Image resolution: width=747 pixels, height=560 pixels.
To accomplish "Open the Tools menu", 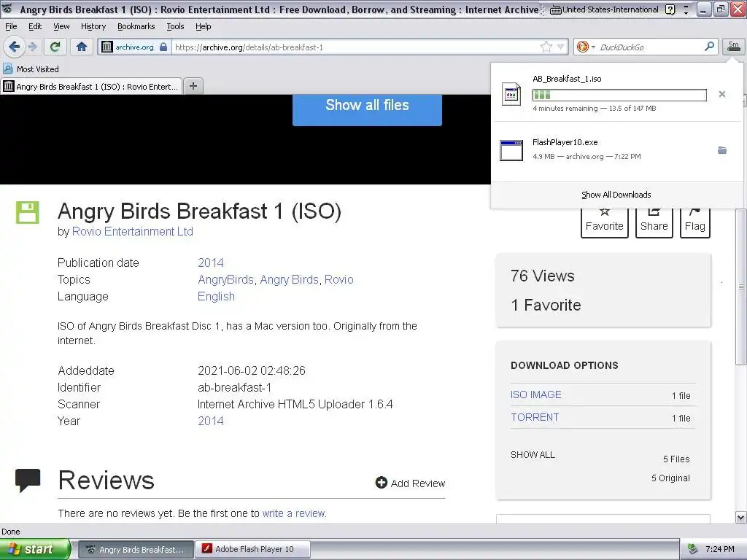I will (175, 26).
